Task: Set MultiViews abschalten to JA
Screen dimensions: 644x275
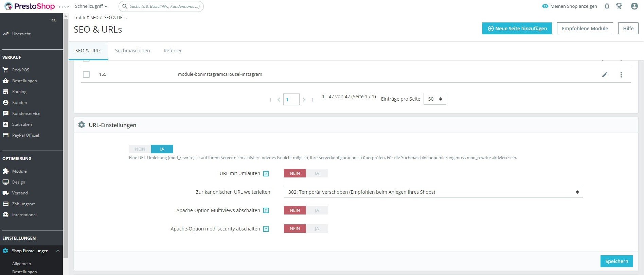Action: [317, 210]
